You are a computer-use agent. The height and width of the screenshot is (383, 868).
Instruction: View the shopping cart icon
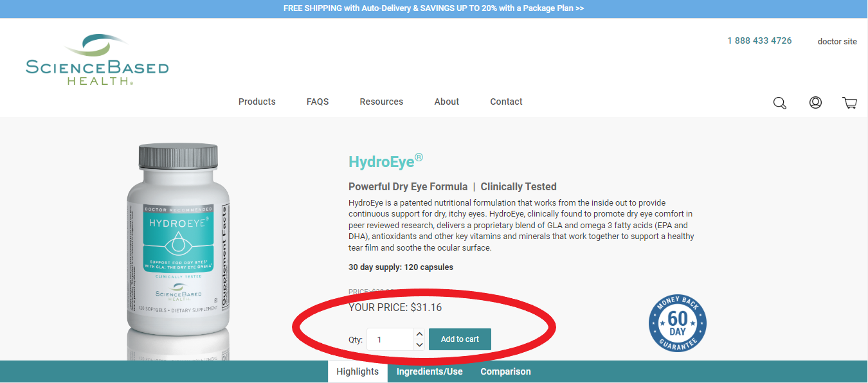[x=849, y=102]
